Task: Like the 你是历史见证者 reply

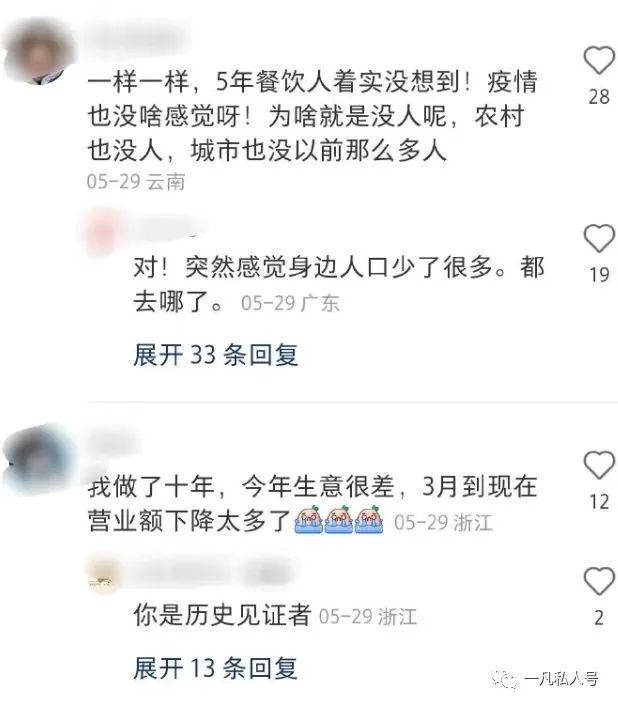Action: click(599, 581)
